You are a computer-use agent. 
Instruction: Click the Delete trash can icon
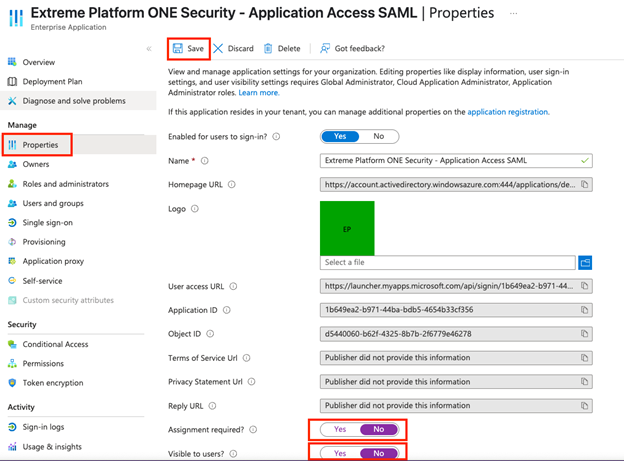click(268, 49)
